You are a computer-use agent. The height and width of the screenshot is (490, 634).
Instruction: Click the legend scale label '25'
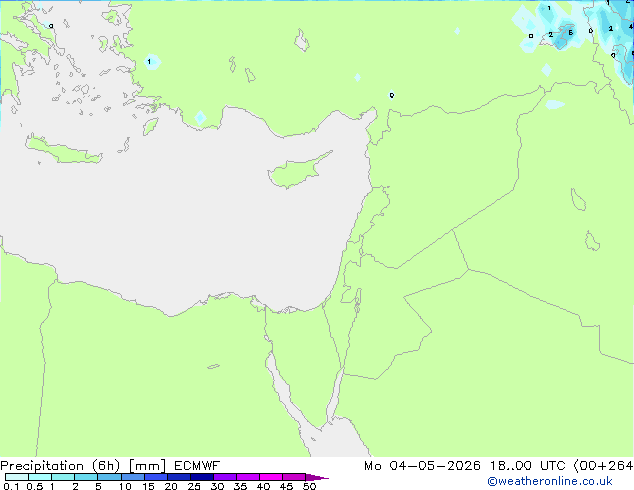point(194,486)
